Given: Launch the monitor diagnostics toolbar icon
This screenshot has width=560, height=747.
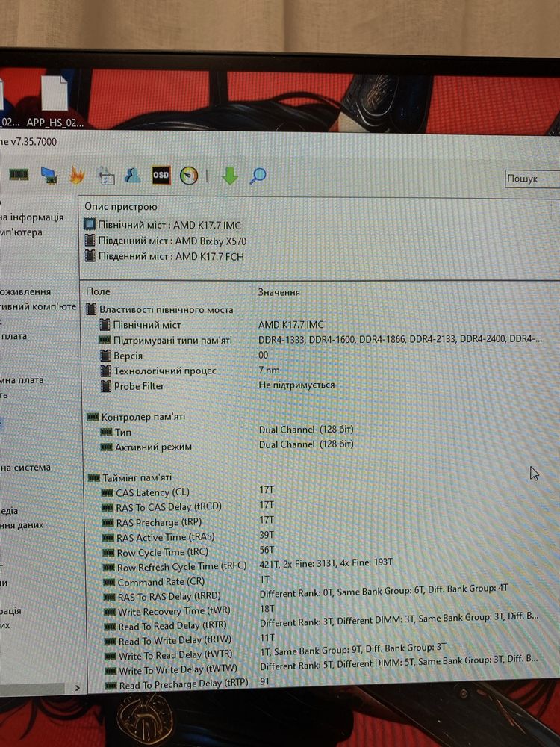Looking at the screenshot, I should tap(49, 176).
